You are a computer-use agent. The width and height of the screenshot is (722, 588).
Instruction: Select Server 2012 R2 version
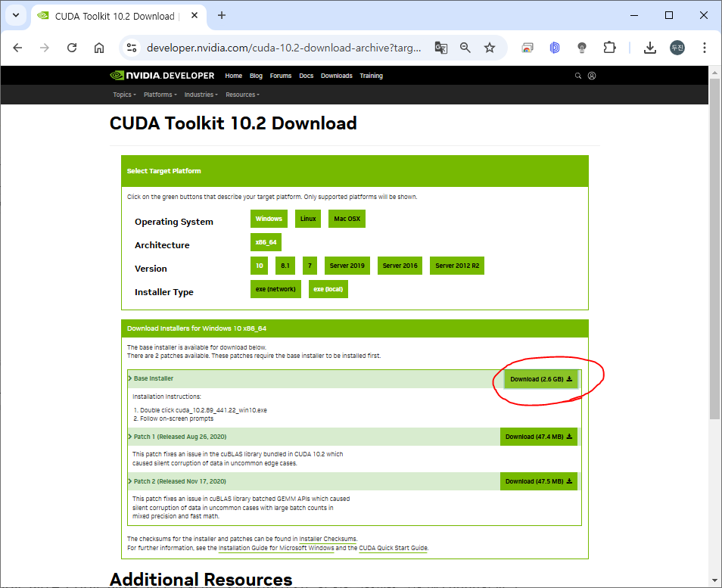[457, 266]
